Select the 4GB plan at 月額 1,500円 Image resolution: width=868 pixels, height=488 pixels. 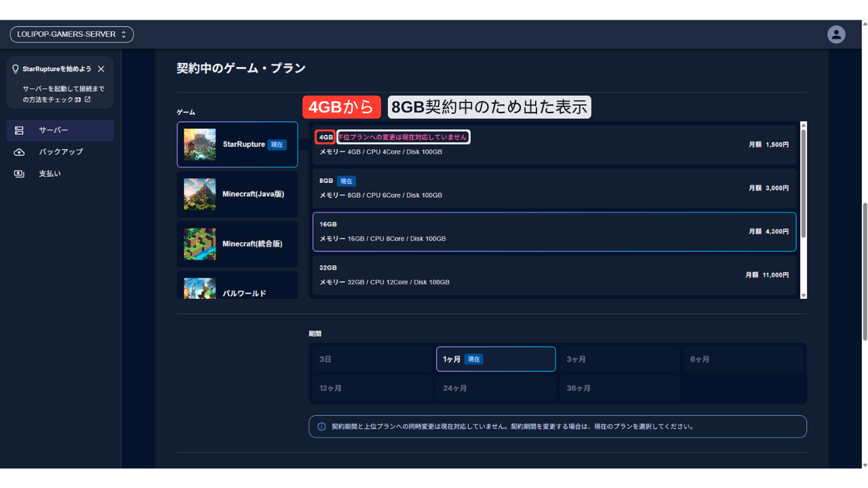(x=554, y=144)
